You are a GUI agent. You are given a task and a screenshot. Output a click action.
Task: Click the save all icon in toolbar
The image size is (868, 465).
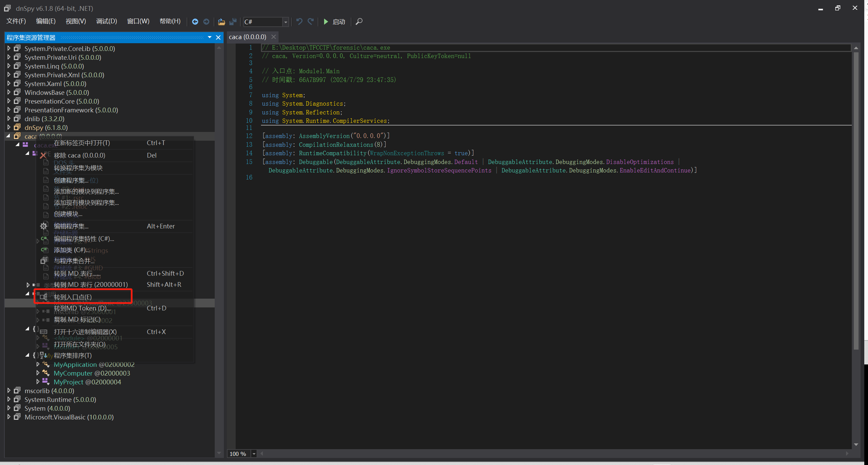233,22
